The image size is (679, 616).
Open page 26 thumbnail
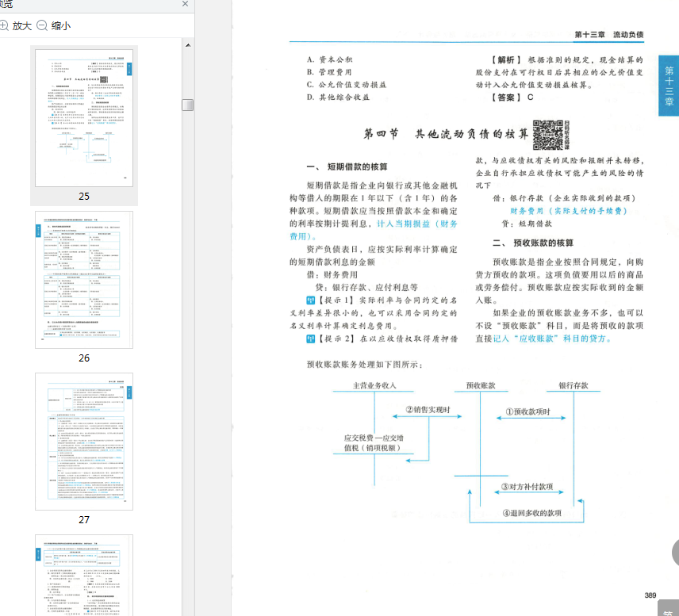(84, 280)
